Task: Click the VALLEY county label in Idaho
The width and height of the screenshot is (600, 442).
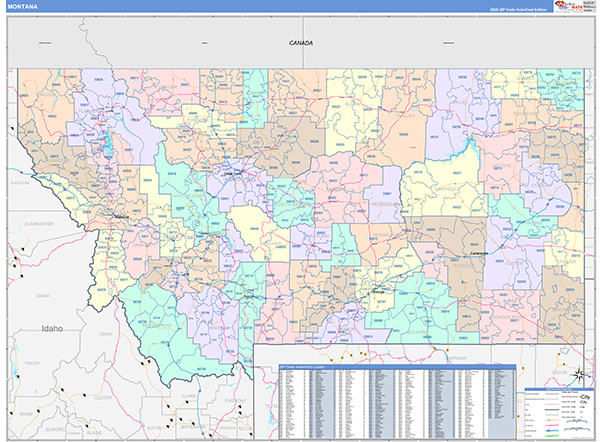Action: pyautogui.click(x=32, y=364)
